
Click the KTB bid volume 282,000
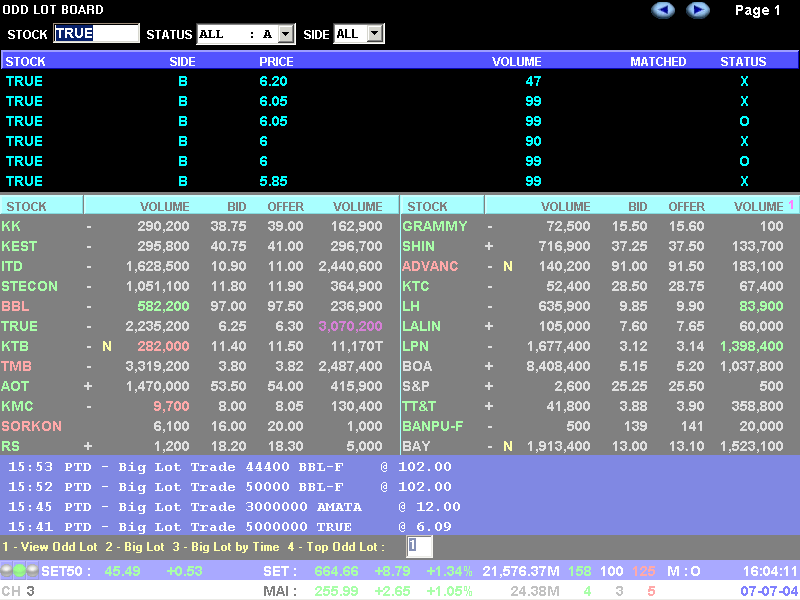click(x=163, y=346)
